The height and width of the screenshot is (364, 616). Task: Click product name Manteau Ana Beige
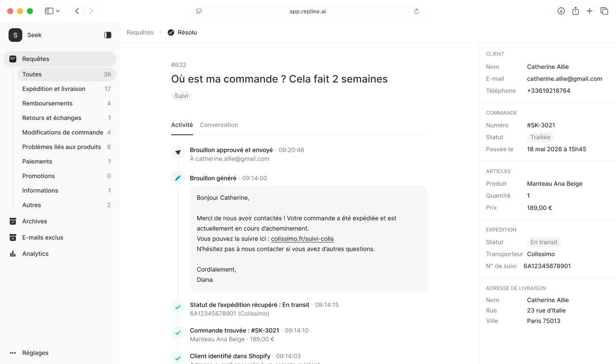tap(555, 184)
